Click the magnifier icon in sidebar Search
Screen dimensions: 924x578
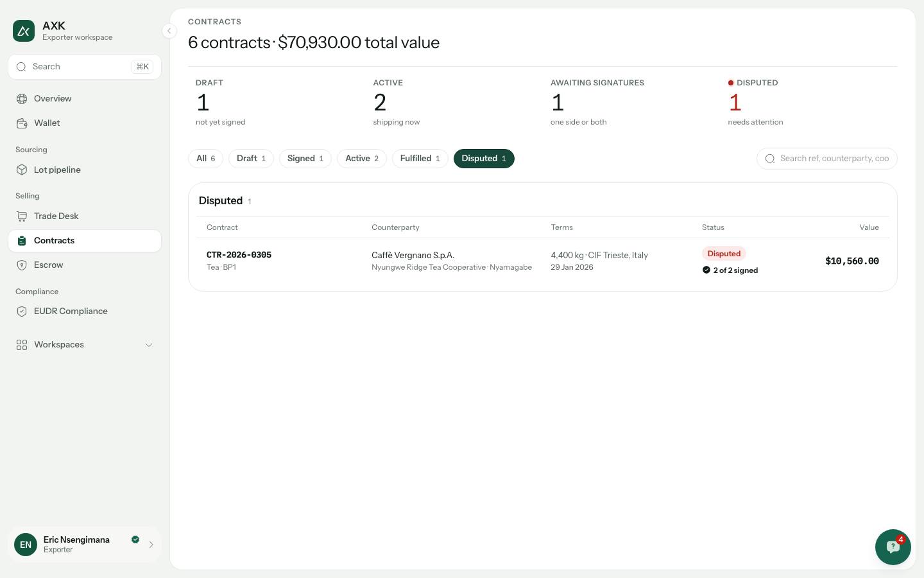tap(21, 67)
